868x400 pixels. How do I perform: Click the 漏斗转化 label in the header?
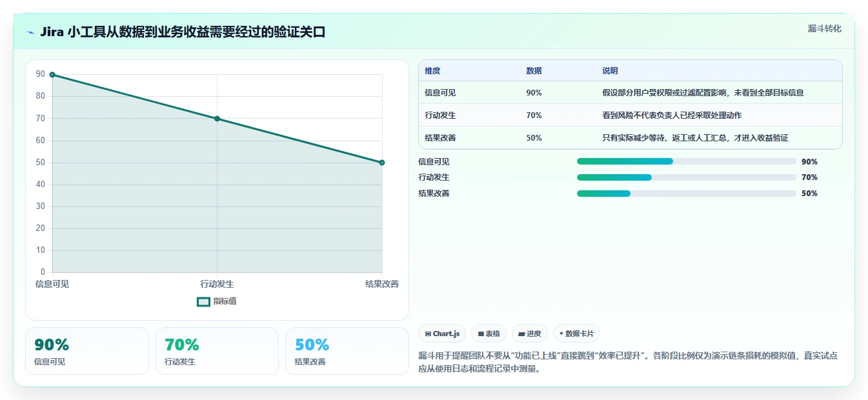[824, 28]
